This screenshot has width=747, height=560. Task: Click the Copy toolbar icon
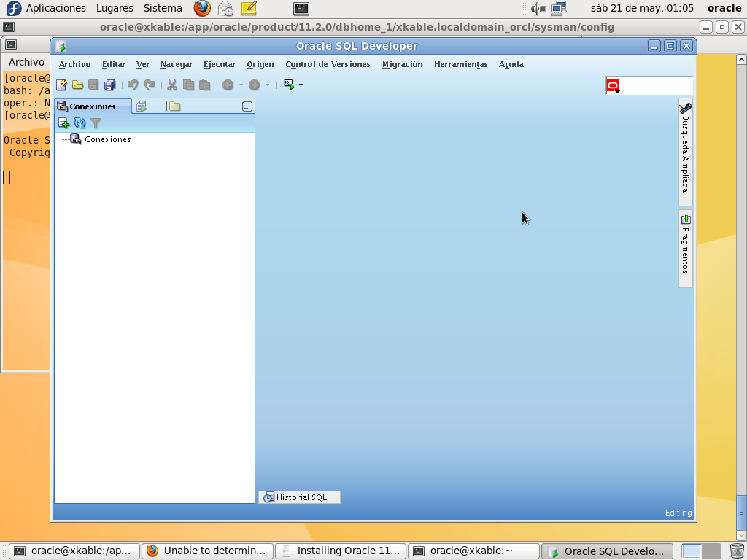189,85
